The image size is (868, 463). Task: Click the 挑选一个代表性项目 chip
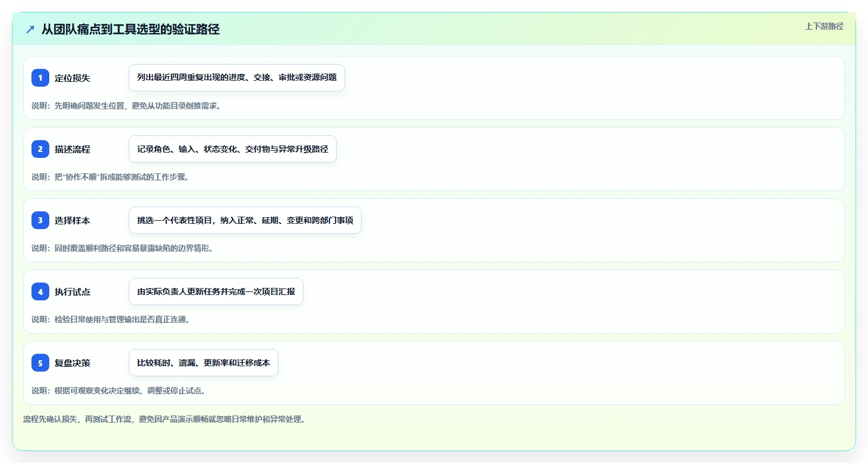(x=245, y=220)
